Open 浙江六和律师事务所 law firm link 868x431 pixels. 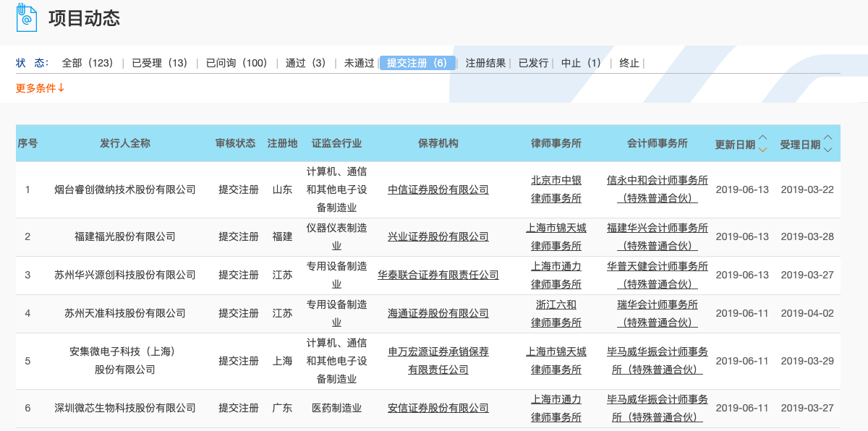[556, 314]
